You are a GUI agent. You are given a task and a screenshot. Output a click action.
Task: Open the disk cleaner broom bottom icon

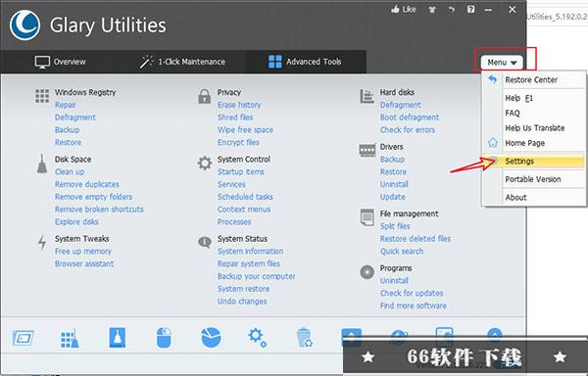point(117,338)
